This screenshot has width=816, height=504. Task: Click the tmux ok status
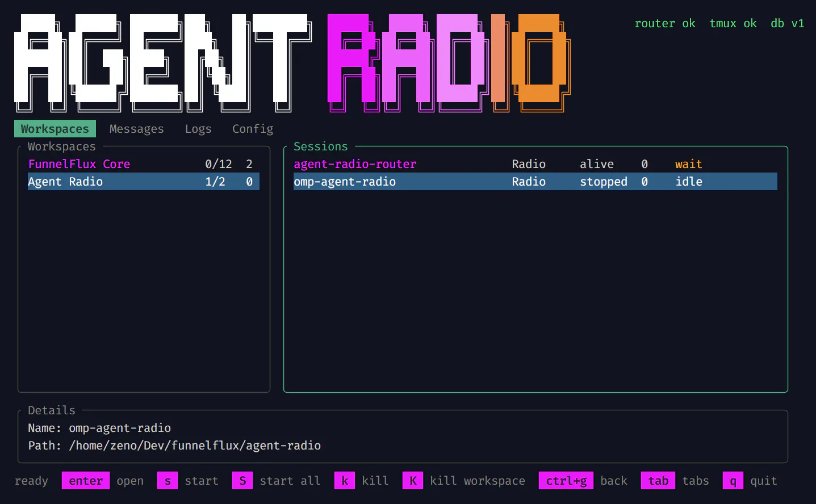point(733,23)
